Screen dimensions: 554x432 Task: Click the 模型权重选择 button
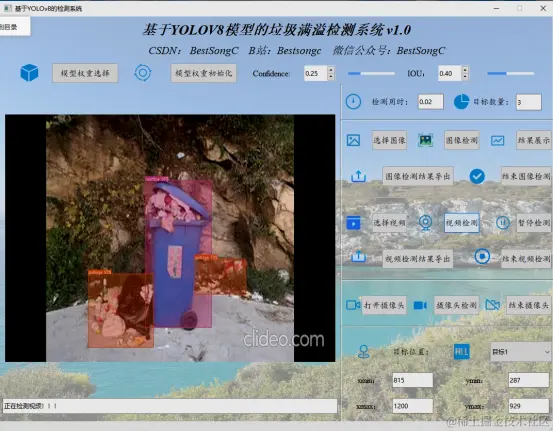[x=85, y=73]
